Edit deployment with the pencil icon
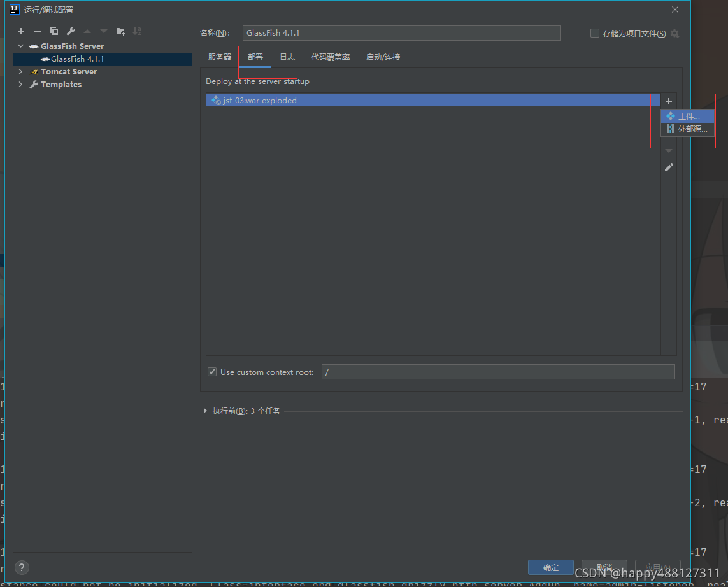Image resolution: width=728 pixels, height=587 pixels. tap(669, 167)
